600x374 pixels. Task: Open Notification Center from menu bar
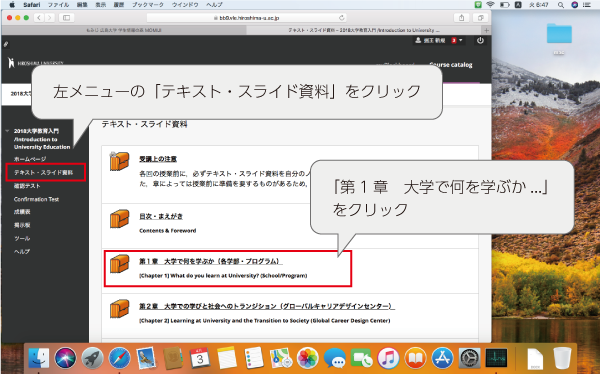click(x=587, y=5)
